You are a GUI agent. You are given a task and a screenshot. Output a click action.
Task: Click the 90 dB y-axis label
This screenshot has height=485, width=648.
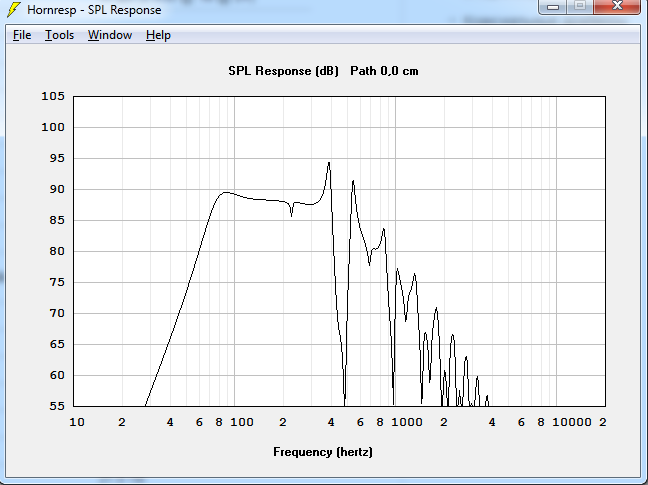pyautogui.click(x=57, y=189)
